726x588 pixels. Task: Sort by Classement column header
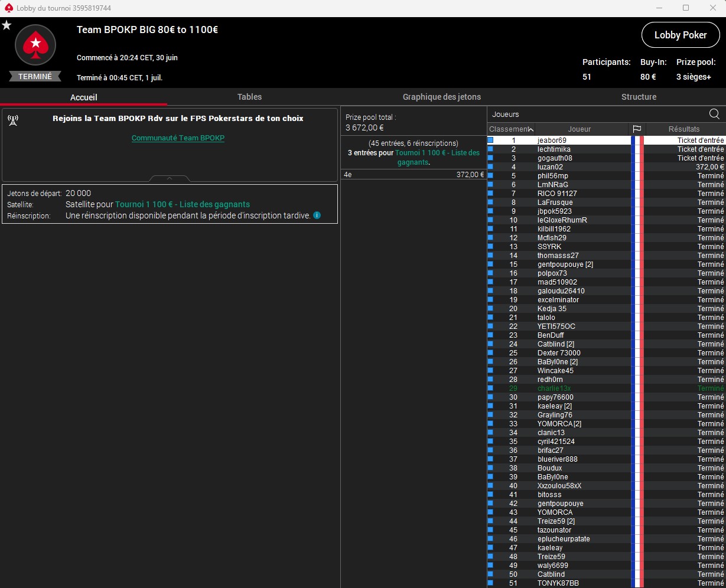[511, 129]
